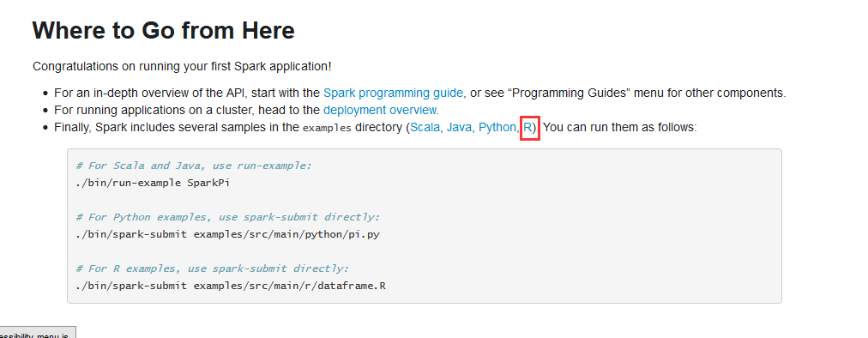The height and width of the screenshot is (338, 868).
Task: Open the Java examples link
Action: pos(459,128)
